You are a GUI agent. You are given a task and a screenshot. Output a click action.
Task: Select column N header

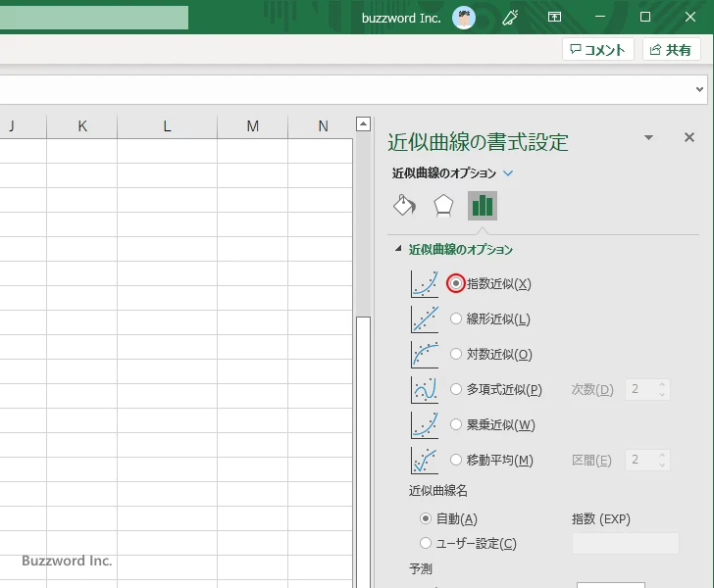[323, 126]
